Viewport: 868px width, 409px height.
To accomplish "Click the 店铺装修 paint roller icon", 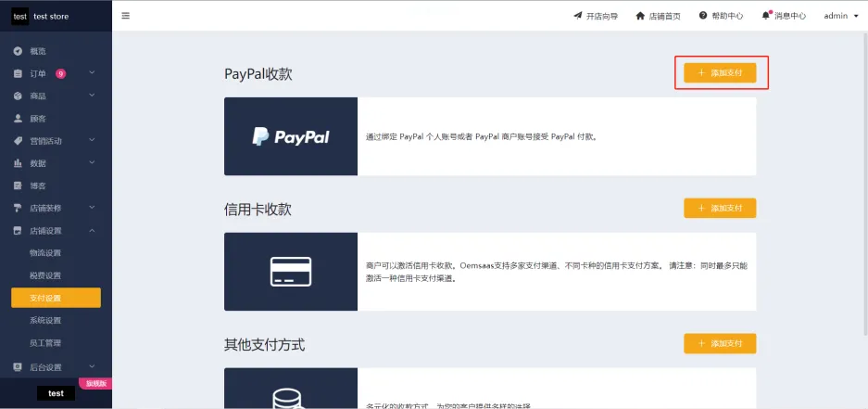I will point(18,209).
